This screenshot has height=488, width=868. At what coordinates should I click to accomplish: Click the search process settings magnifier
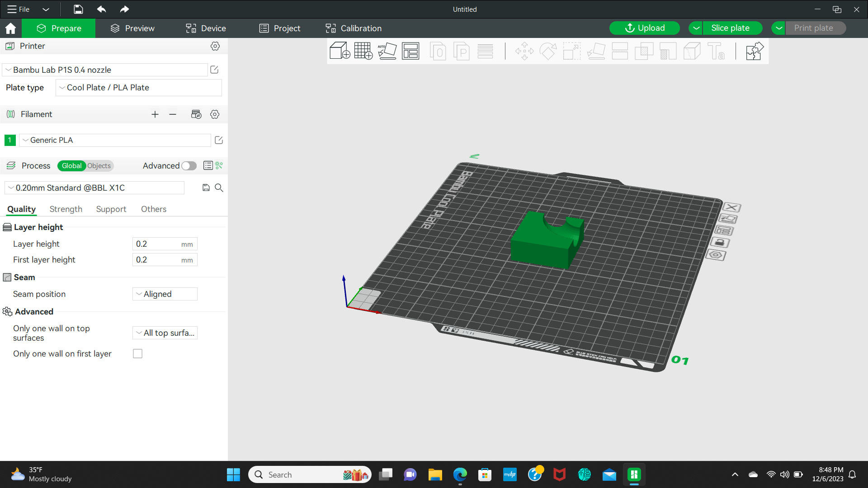219,188
